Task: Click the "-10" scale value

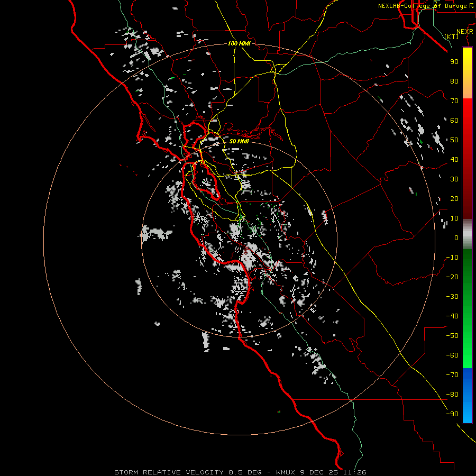Action: (452, 258)
